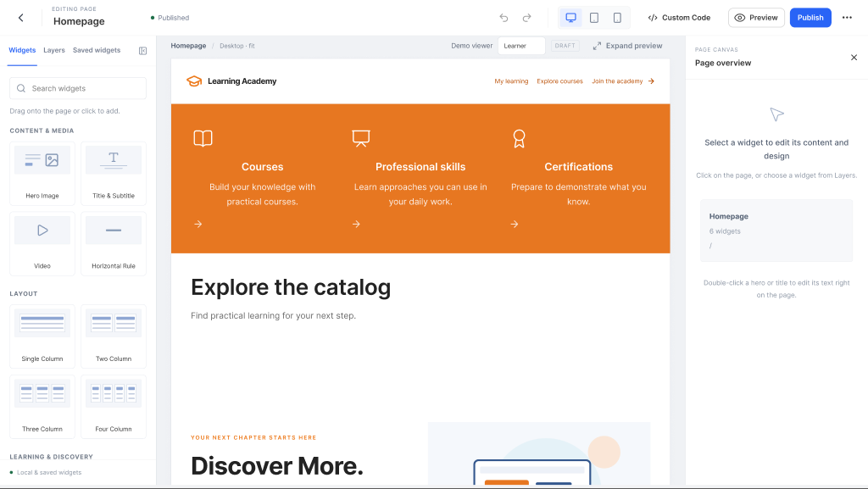Add the Three Column layout
Screen dimensions: 868x489
pos(42,407)
